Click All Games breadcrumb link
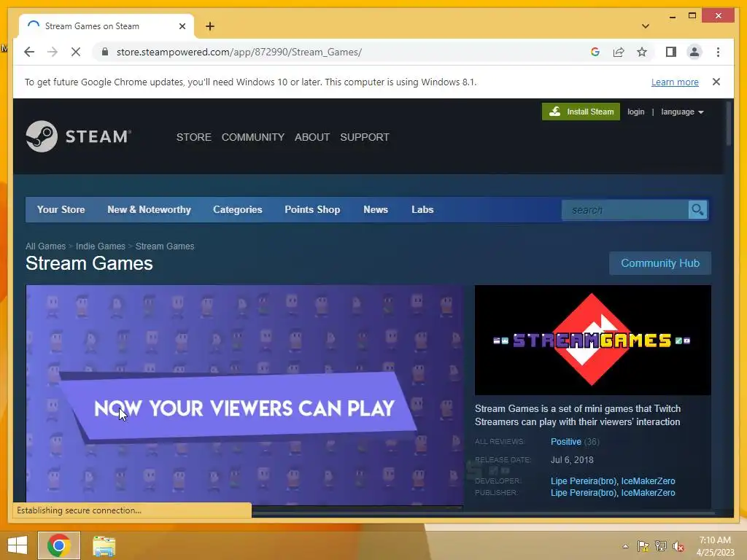 (x=45, y=246)
